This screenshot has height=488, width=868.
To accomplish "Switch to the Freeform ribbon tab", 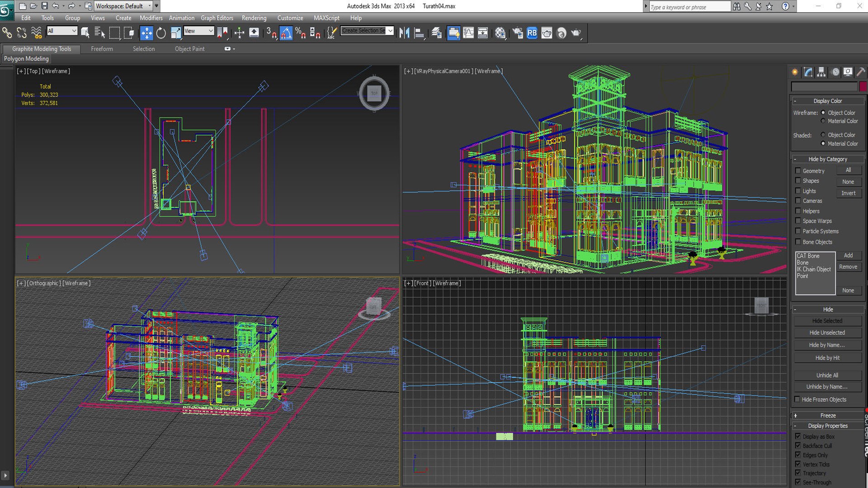I will tap(102, 49).
